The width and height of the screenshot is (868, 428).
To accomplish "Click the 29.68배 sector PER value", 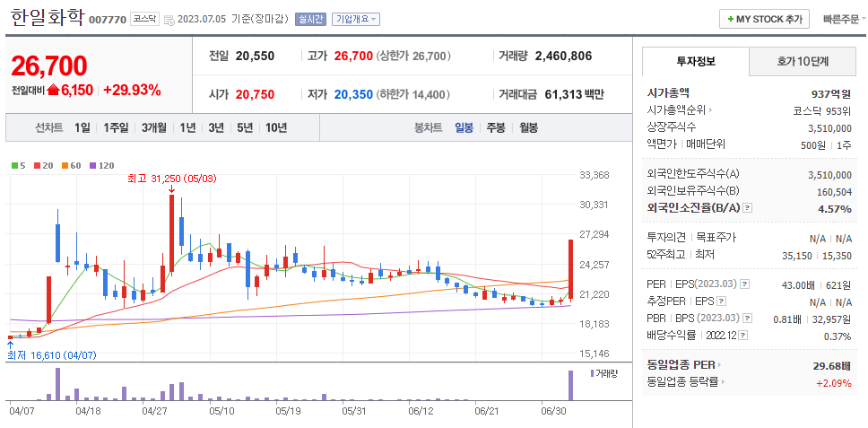I will (831, 365).
